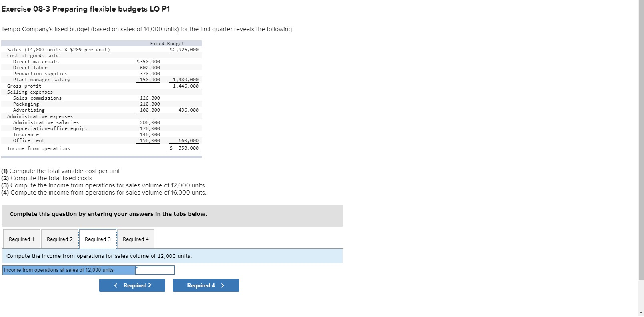Click the page vertical scrollbar
644x317 pixels.
641,140
